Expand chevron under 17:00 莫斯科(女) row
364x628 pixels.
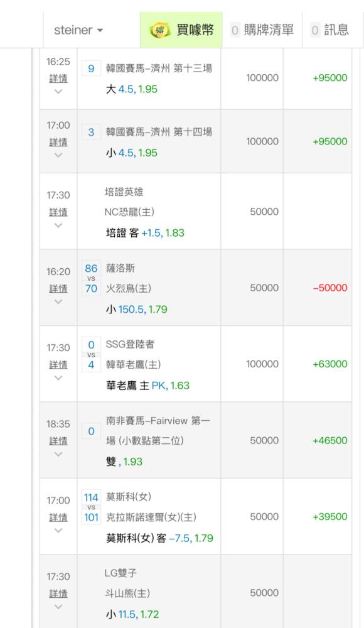coord(58,530)
